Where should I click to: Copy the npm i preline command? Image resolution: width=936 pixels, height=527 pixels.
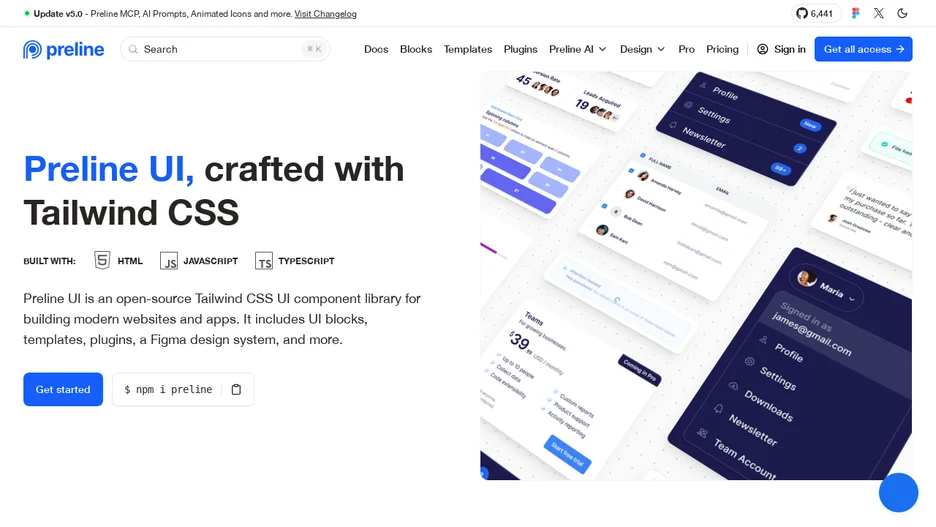click(236, 389)
